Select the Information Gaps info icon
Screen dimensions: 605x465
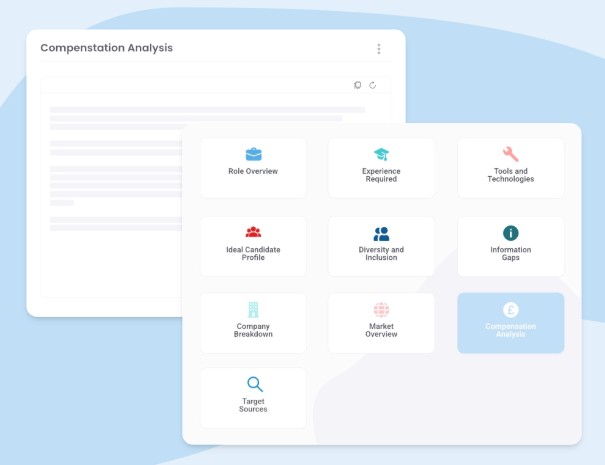pyautogui.click(x=510, y=233)
